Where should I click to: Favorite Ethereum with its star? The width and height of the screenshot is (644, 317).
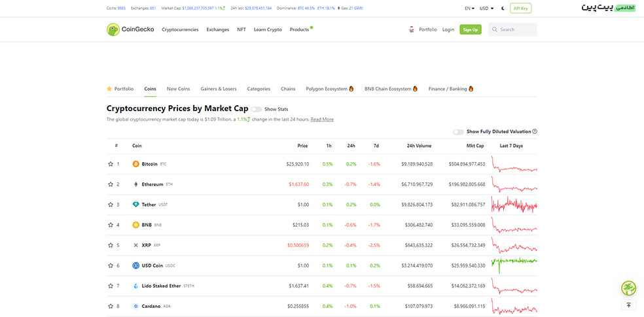[111, 184]
